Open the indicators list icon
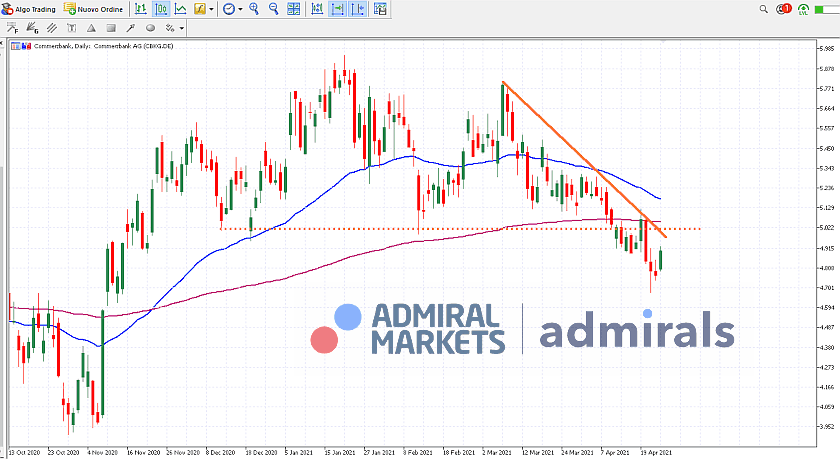Viewport: 840px width, 459px height. [x=200, y=9]
